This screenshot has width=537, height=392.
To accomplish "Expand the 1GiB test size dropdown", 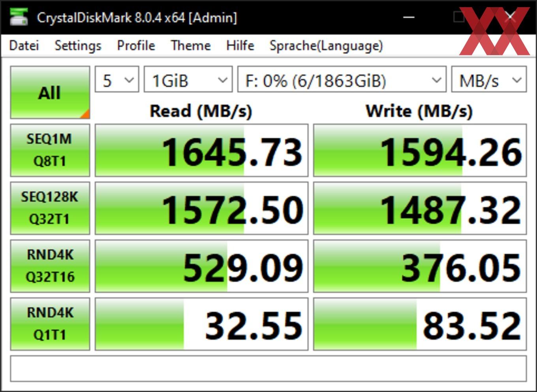I will point(188,79).
